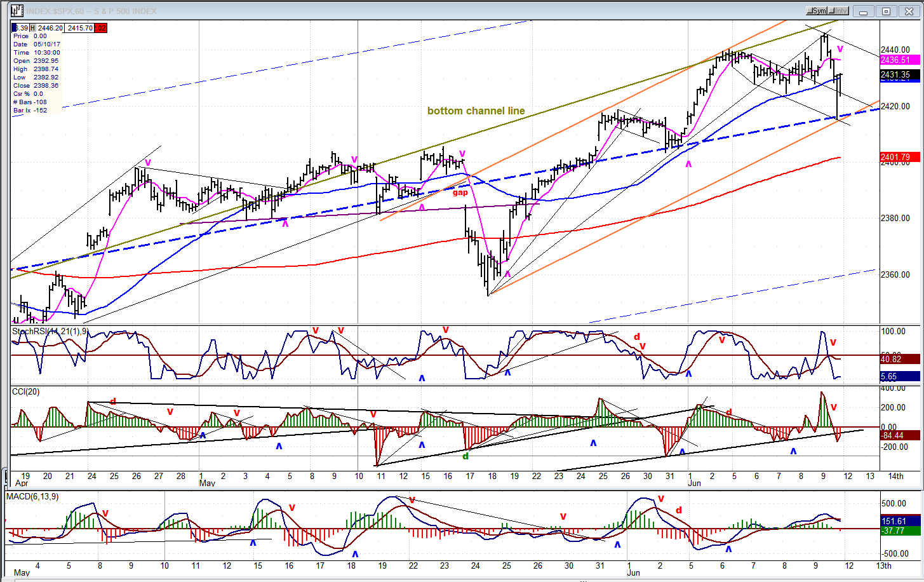The height and width of the screenshot is (582, 924).
Task: Close the SPX chart window
Action: coord(909,11)
